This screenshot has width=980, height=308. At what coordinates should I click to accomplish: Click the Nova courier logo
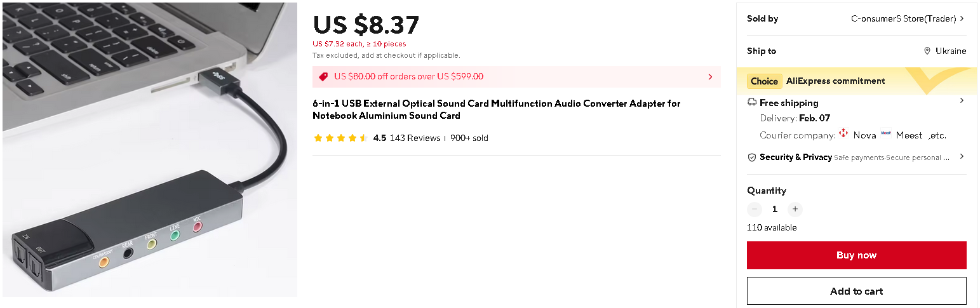click(843, 133)
